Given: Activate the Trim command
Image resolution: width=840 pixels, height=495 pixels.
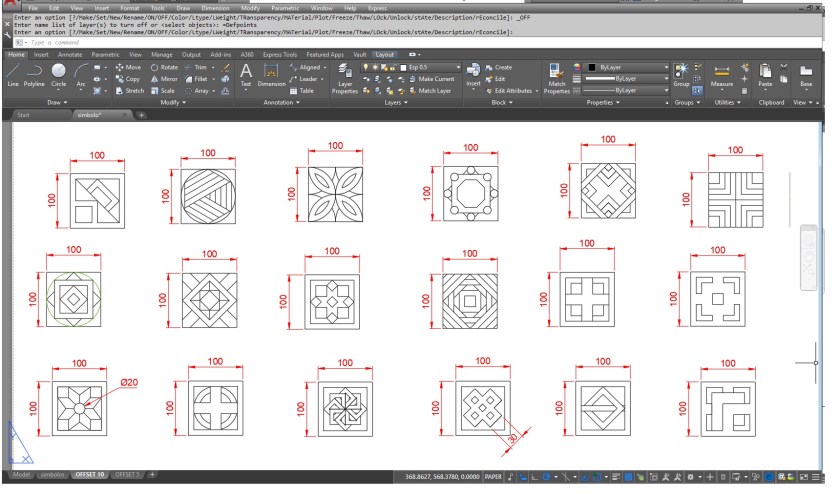Looking at the screenshot, I should coord(196,68).
